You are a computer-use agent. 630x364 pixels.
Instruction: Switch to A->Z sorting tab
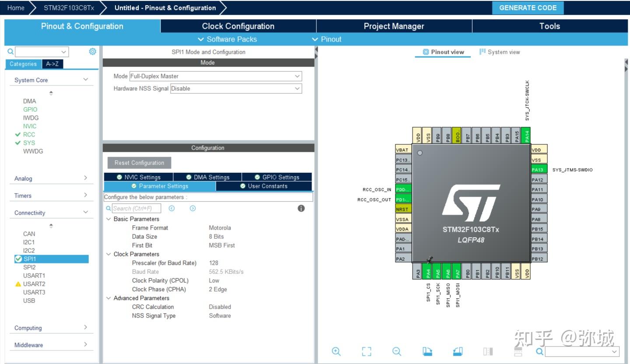click(x=52, y=64)
